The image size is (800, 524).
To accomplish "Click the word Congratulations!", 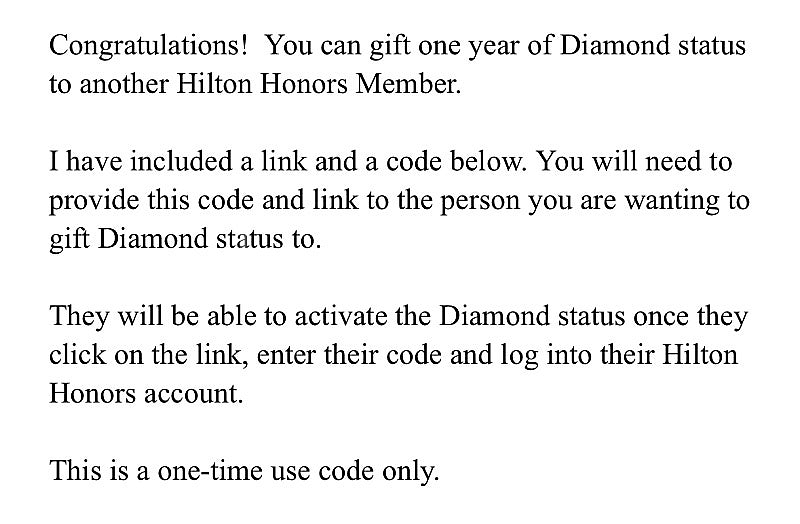I will [148, 46].
